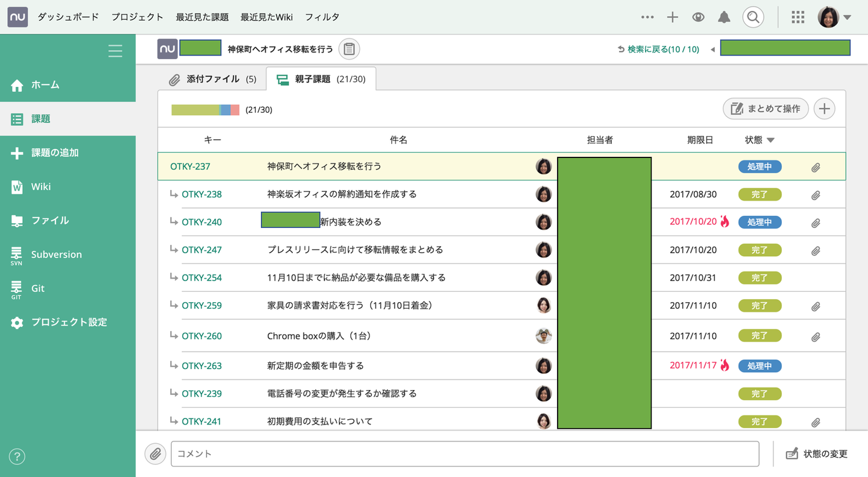Click the plus icon in top bar
The width and height of the screenshot is (868, 477).
673,17
